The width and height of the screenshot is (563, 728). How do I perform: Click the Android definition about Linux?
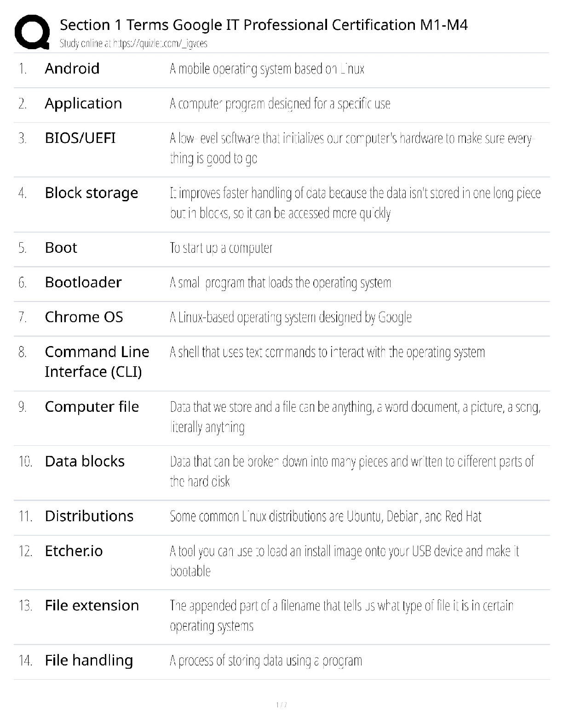267,69
